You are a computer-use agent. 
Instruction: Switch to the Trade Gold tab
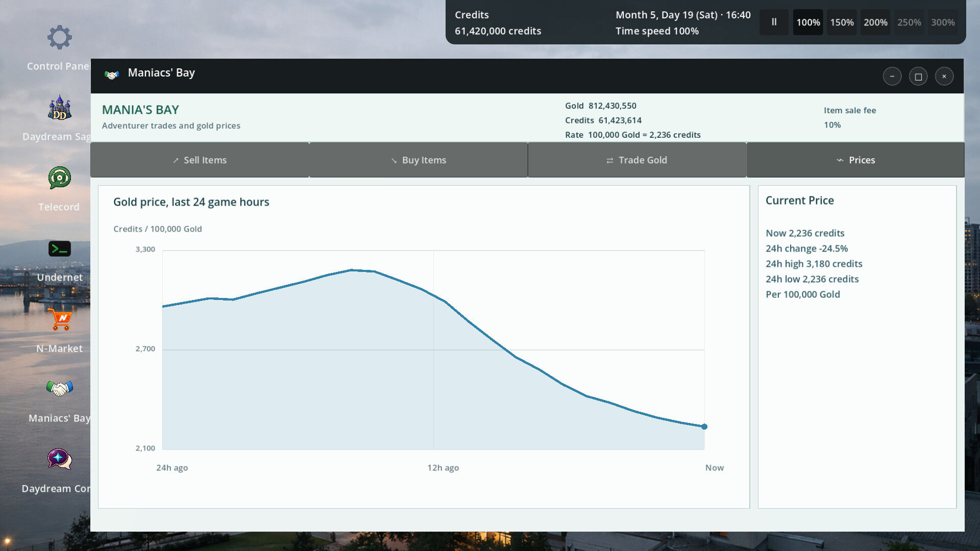point(637,160)
